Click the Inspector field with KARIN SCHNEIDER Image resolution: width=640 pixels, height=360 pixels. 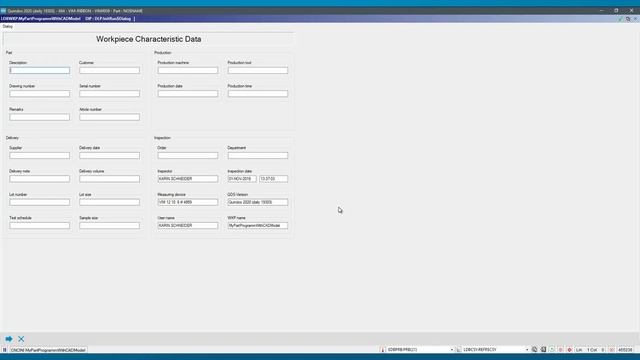188,179
